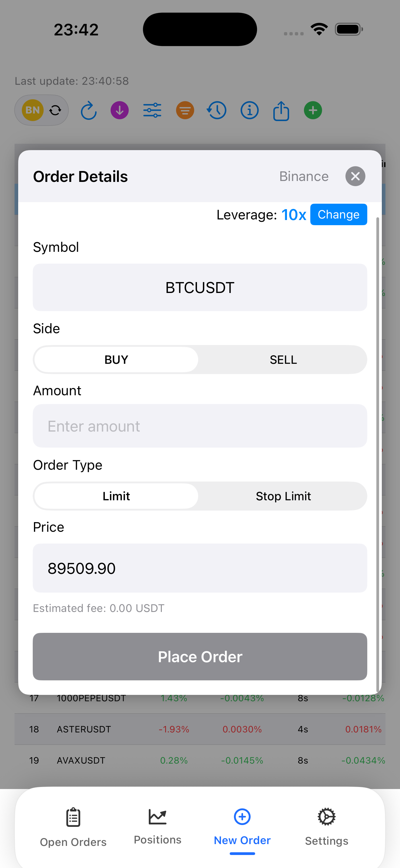The width and height of the screenshot is (400, 868).
Task: Tap the purple download arrow icon
Action: (x=120, y=110)
